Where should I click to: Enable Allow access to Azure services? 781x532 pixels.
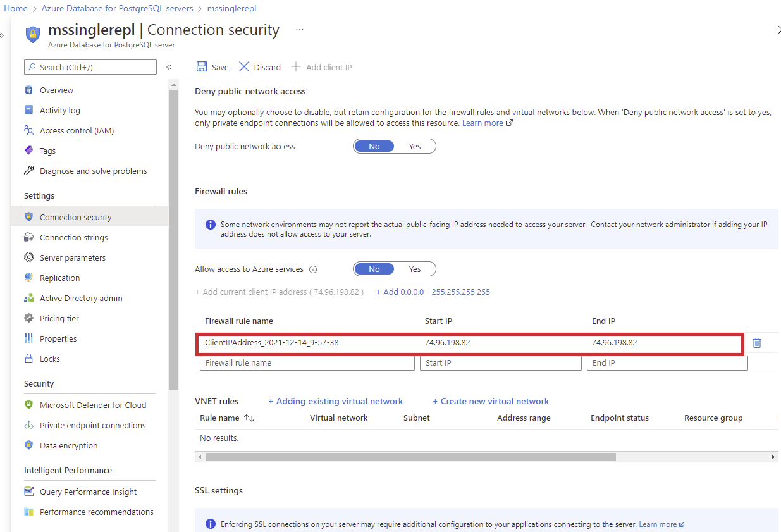[x=415, y=268]
